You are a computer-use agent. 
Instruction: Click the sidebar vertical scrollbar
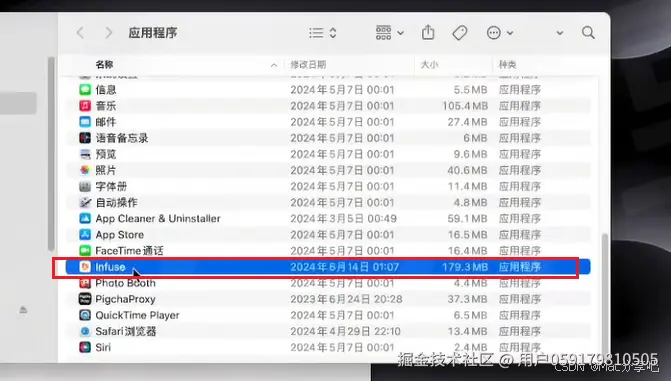pos(51,154)
